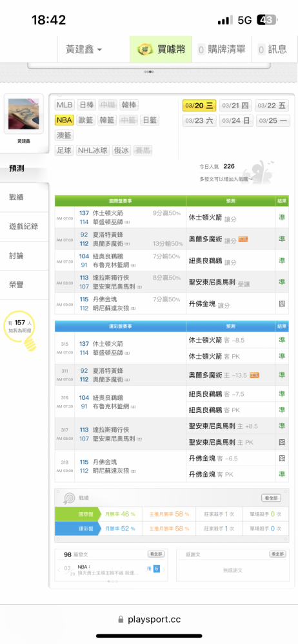Open the 遊戲紀錄 sidebar tab
Screen dimensions: 298x644
tap(25, 226)
